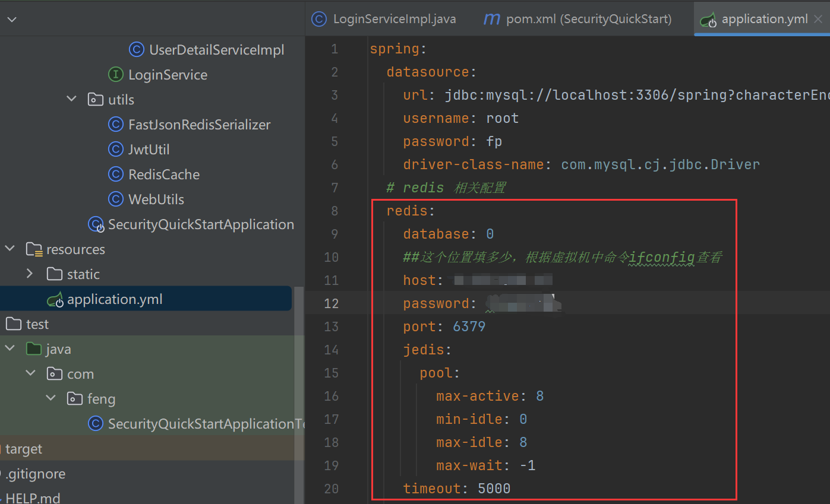Click the port value 6379
The height and width of the screenshot is (504, 830).
469,327
